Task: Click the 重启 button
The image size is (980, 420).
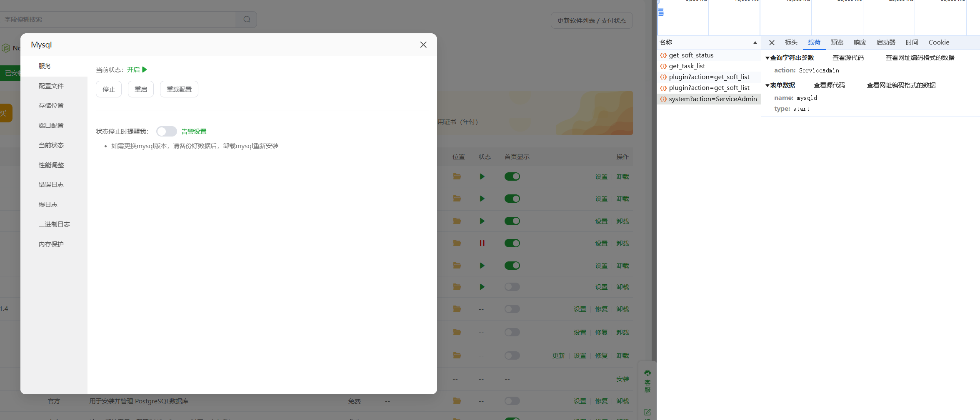Action: click(x=141, y=89)
